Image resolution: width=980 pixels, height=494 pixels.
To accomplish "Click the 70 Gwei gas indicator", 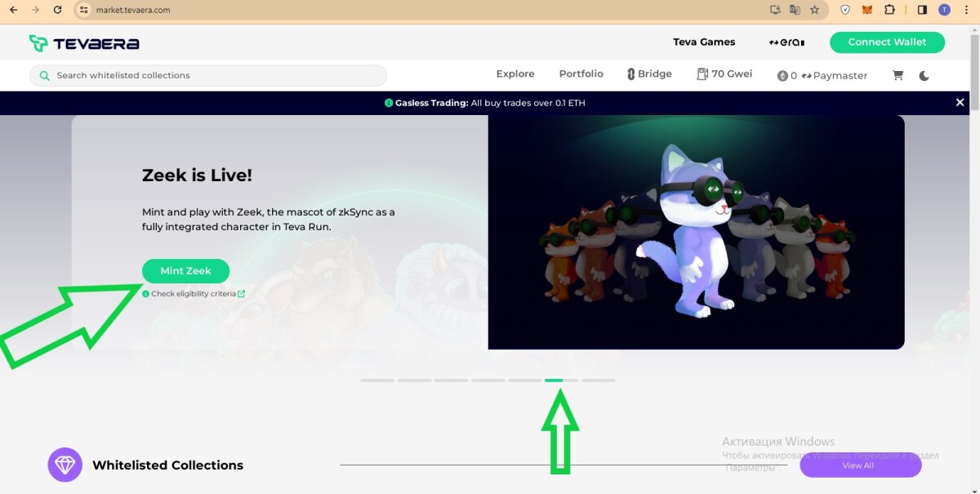I will coord(724,74).
